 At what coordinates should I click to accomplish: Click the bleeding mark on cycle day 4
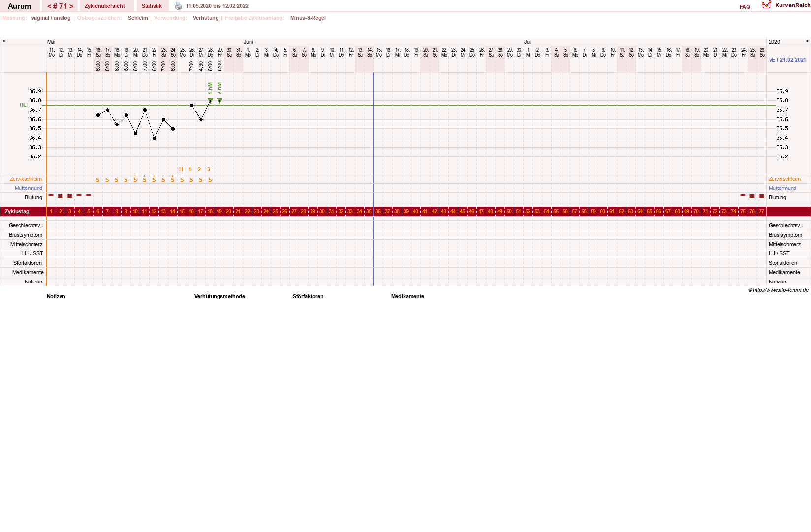[x=79, y=195]
